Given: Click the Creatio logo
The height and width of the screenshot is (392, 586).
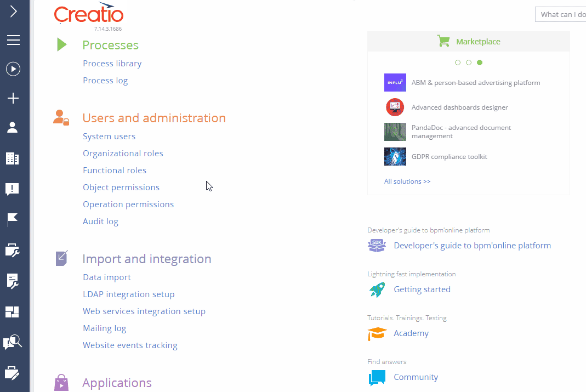Looking at the screenshot, I should (89, 14).
